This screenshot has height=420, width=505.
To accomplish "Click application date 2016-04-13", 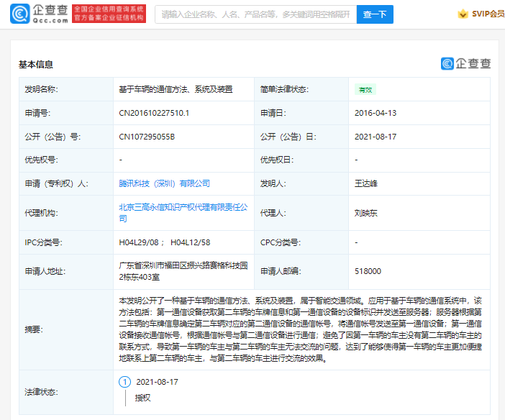I will [376, 113].
